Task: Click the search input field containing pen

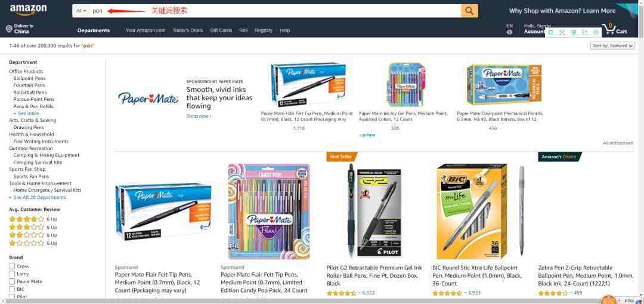Action: (275, 11)
